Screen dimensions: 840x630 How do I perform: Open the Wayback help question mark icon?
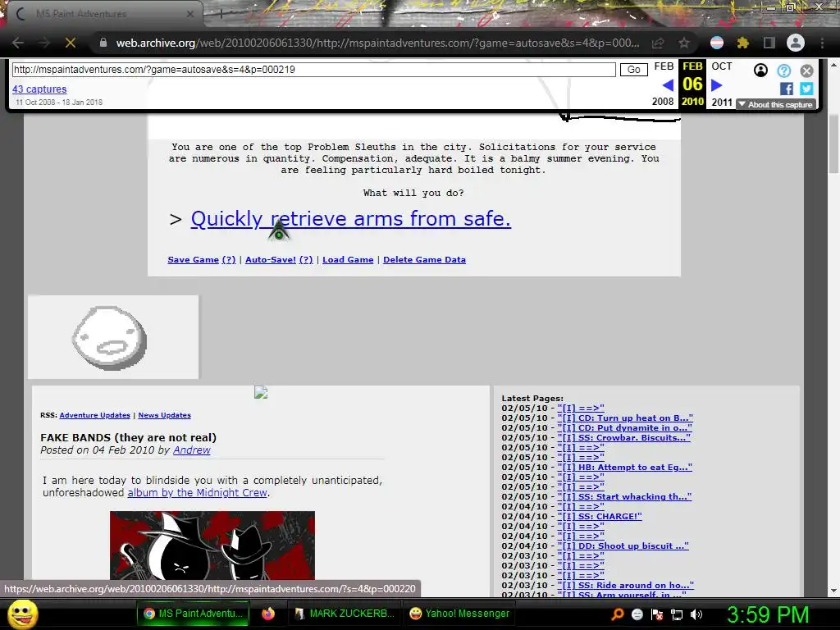(x=783, y=71)
